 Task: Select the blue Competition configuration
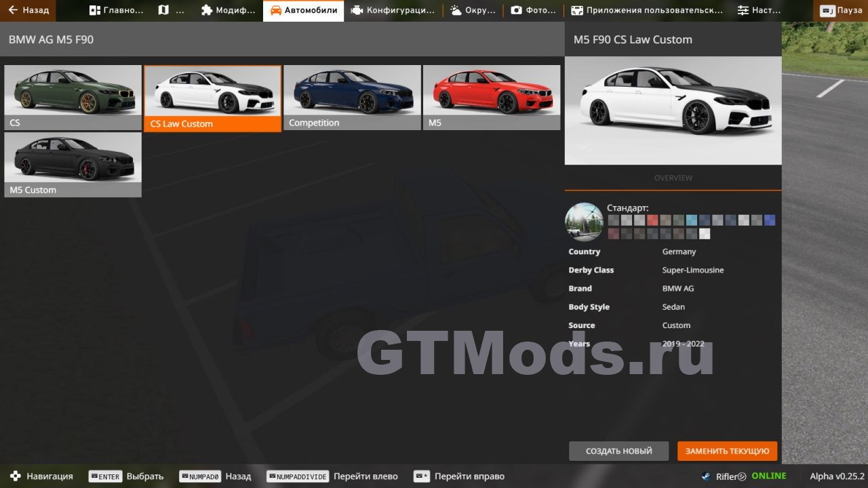[352, 98]
